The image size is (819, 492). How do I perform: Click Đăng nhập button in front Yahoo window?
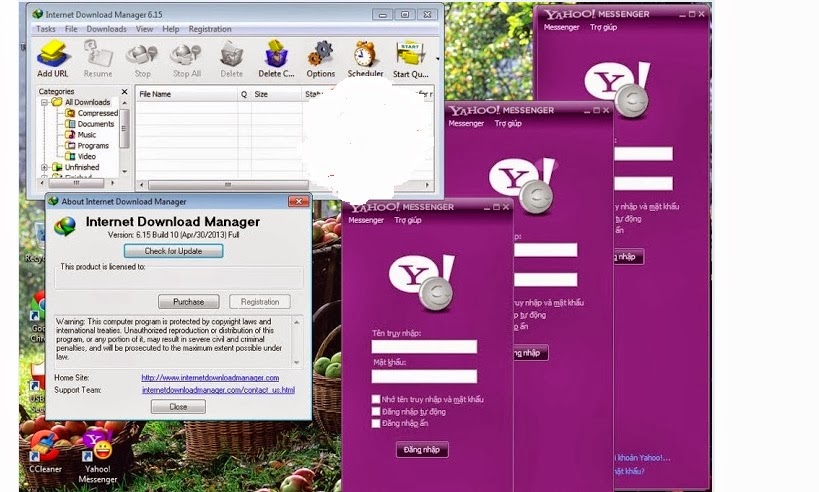pyautogui.click(x=422, y=450)
